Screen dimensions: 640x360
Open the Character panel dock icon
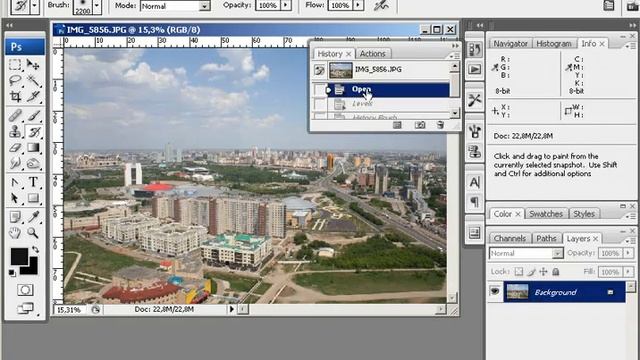(474, 182)
